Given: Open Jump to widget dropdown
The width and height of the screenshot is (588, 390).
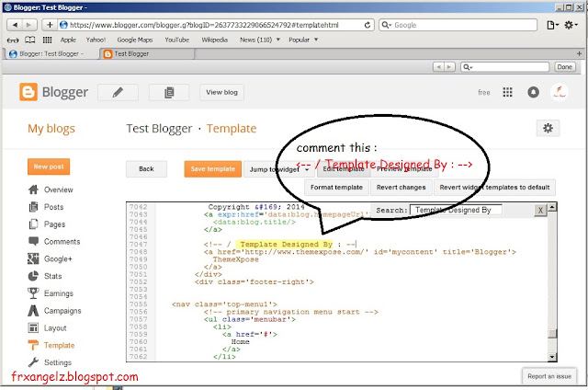Looking at the screenshot, I should click(279, 169).
